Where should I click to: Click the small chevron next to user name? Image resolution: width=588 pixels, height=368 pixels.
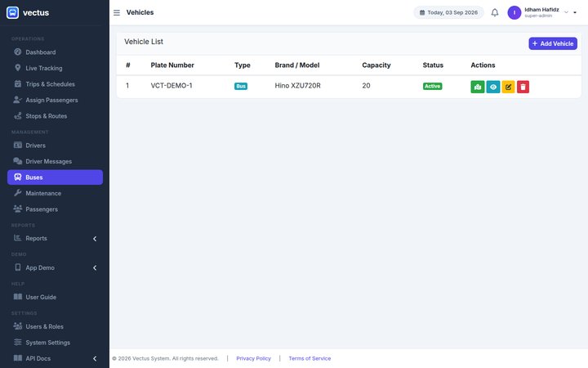(566, 12)
